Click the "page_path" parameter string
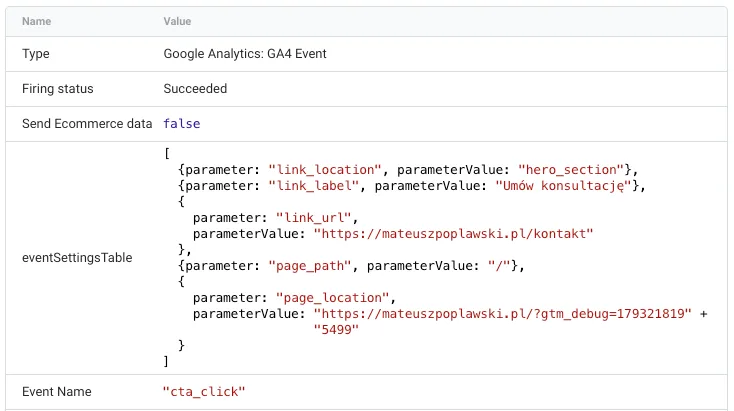The height and width of the screenshot is (411, 734). coord(309,266)
